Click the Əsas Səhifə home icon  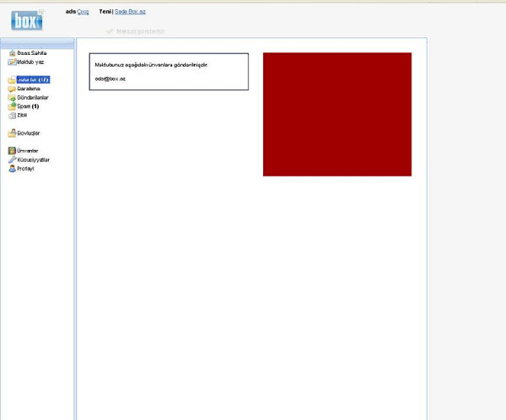pos(12,53)
